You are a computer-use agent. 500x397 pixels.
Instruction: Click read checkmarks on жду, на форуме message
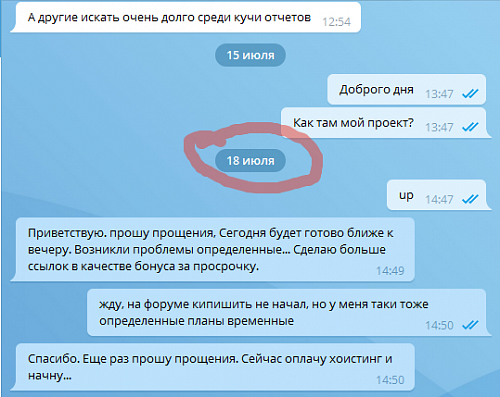(470, 325)
